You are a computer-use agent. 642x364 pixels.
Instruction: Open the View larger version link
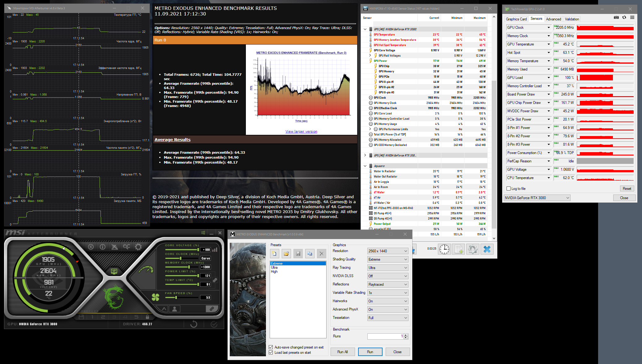pyautogui.click(x=301, y=131)
